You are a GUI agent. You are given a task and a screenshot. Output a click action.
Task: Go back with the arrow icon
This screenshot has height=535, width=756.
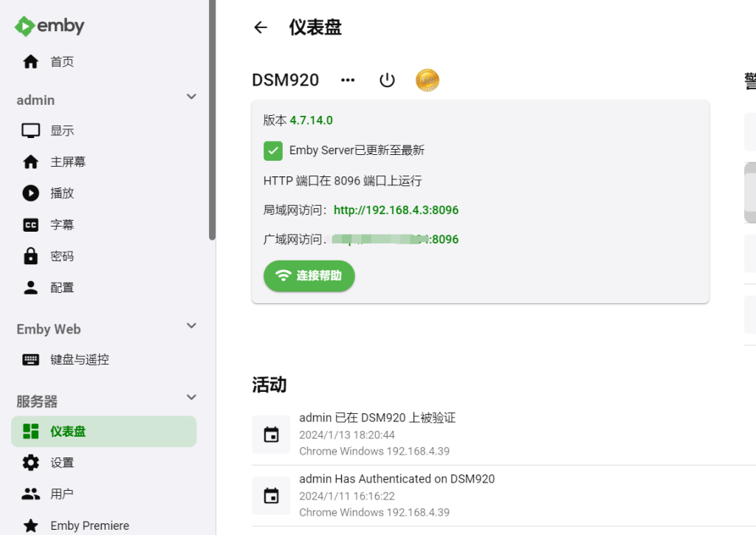[x=261, y=27]
